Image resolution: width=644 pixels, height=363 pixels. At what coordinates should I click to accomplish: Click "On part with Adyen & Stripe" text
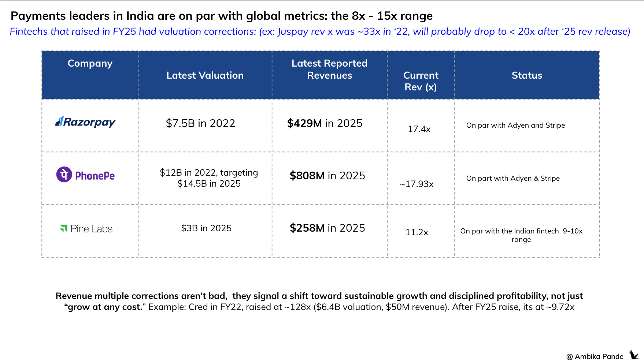(x=513, y=178)
